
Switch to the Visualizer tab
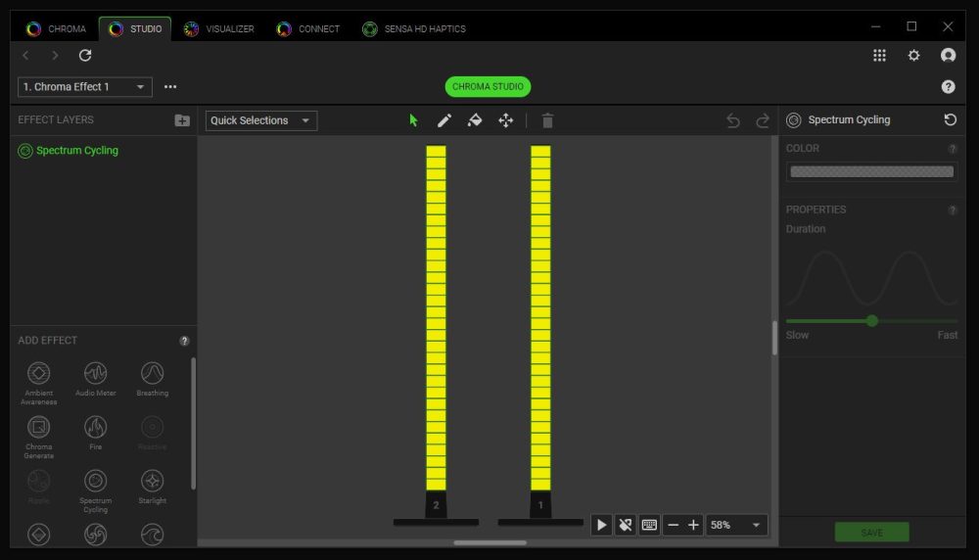point(219,29)
